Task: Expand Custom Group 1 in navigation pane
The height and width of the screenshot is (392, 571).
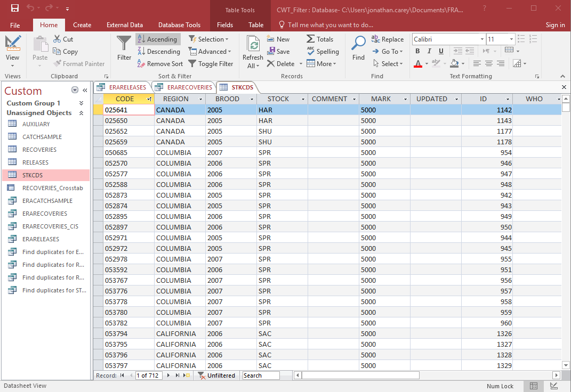Action: click(x=81, y=103)
